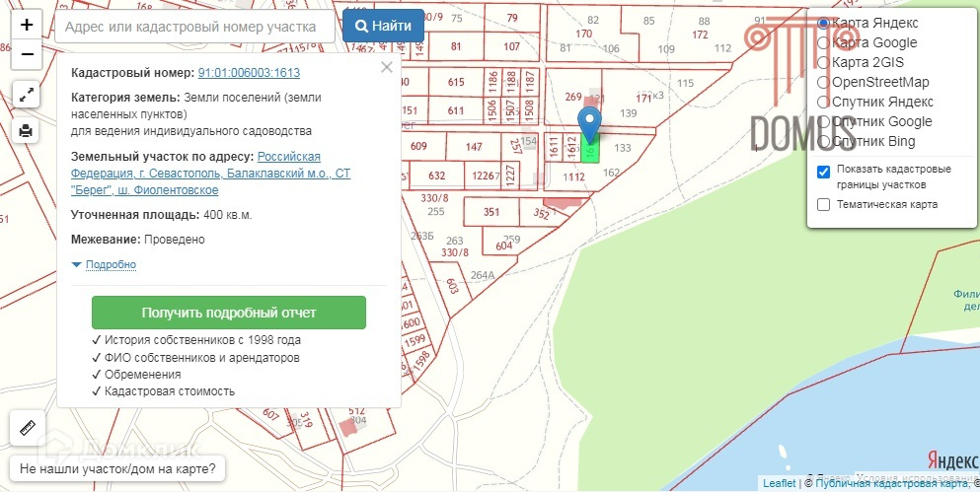Zoom in the map with plus button

pos(27,25)
